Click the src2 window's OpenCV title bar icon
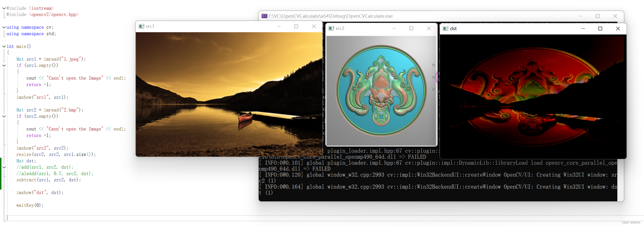644x226 pixels. pyautogui.click(x=332, y=28)
